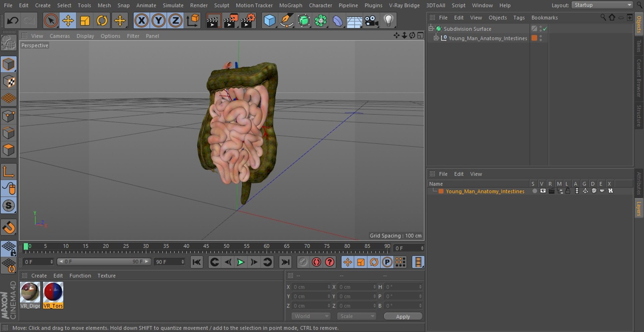Toggle layer Solo dot for intestines layer
Viewport: 644px width, 332px height.
pyautogui.click(x=534, y=191)
